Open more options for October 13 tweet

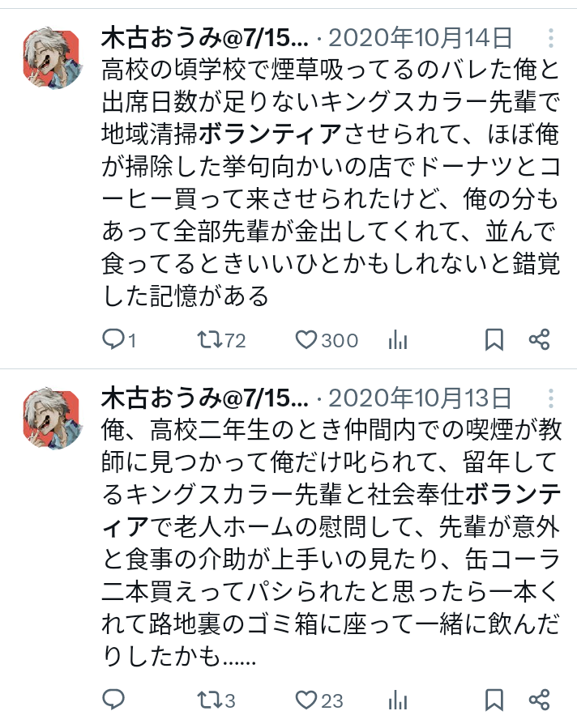(550, 398)
